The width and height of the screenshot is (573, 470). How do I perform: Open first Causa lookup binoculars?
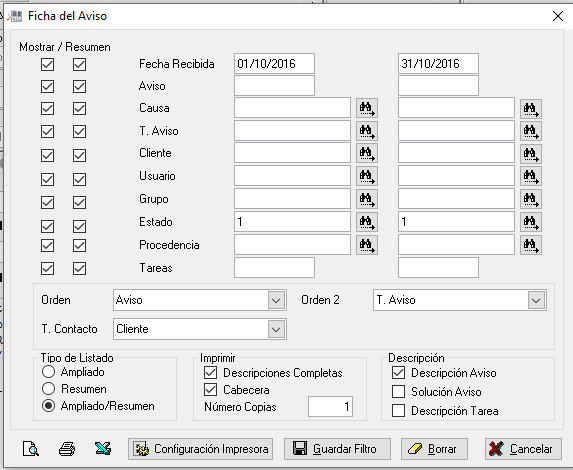click(367, 108)
